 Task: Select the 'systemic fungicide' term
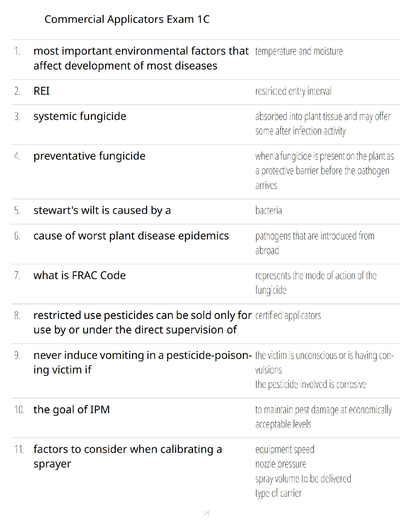[x=80, y=116]
